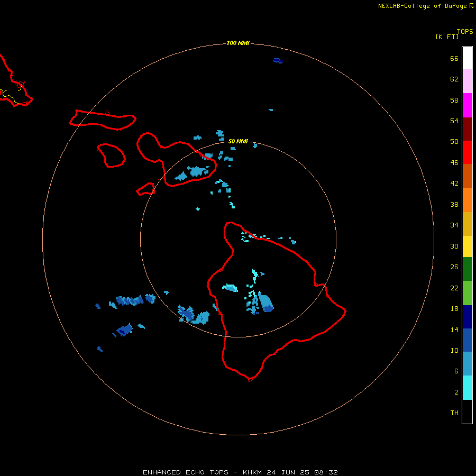
Task: Click the ENHANCED ECHO TOPS product title
Action: [x=186, y=472]
